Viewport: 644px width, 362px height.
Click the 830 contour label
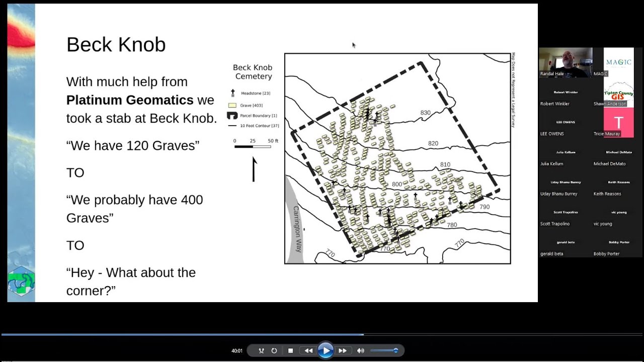point(426,113)
